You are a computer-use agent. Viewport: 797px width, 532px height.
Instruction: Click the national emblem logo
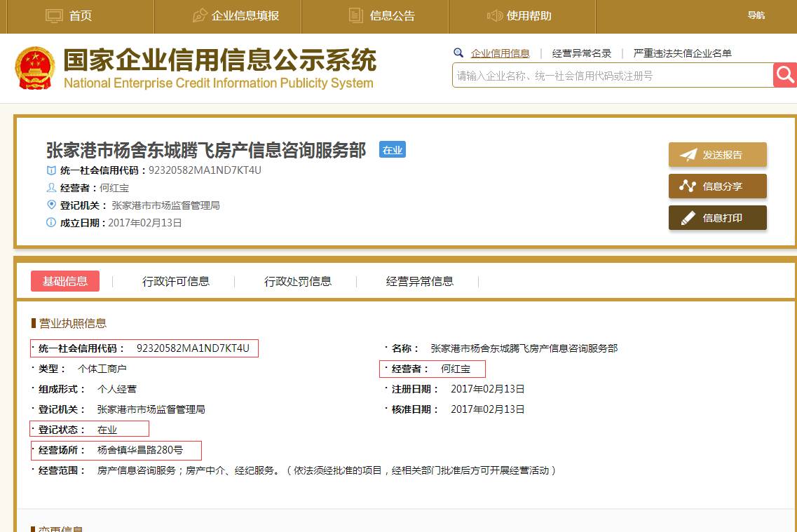pos(34,68)
